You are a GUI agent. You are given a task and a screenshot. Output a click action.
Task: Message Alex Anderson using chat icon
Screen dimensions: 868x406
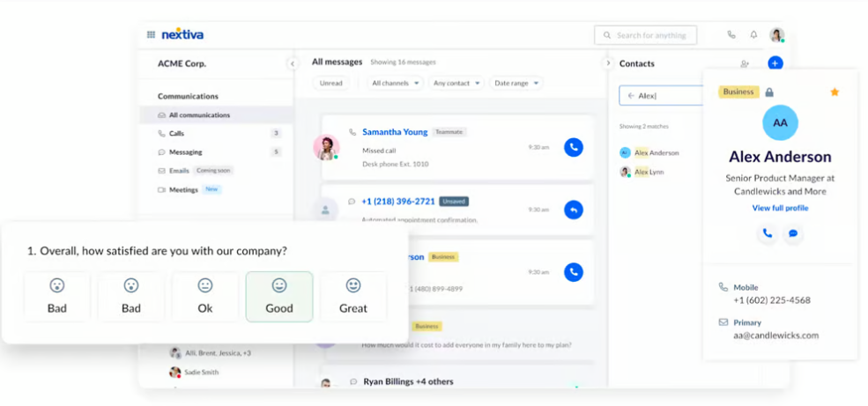tap(793, 233)
